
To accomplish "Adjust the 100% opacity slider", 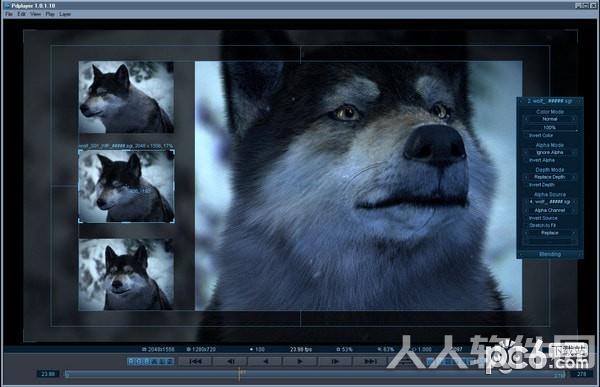I will click(x=550, y=127).
